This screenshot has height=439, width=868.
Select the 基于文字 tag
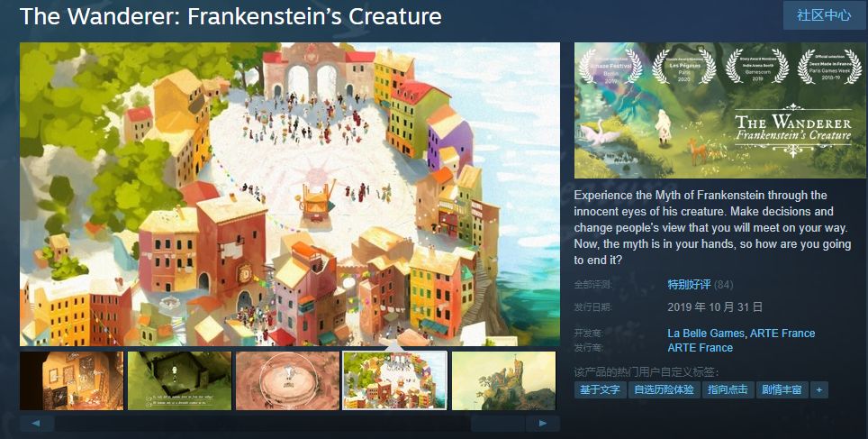(600, 389)
